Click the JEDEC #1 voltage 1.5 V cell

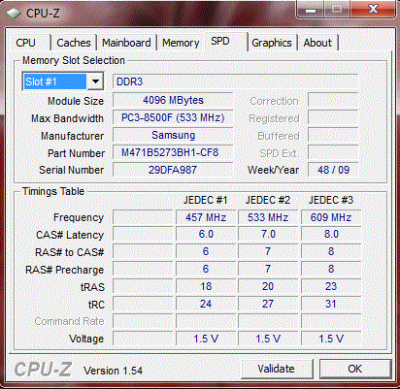(206, 339)
